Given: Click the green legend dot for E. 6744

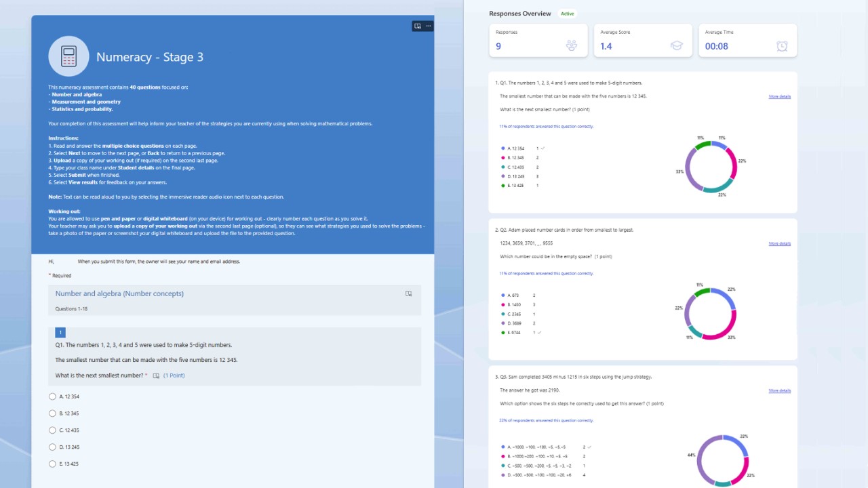Looking at the screenshot, I should [503, 333].
